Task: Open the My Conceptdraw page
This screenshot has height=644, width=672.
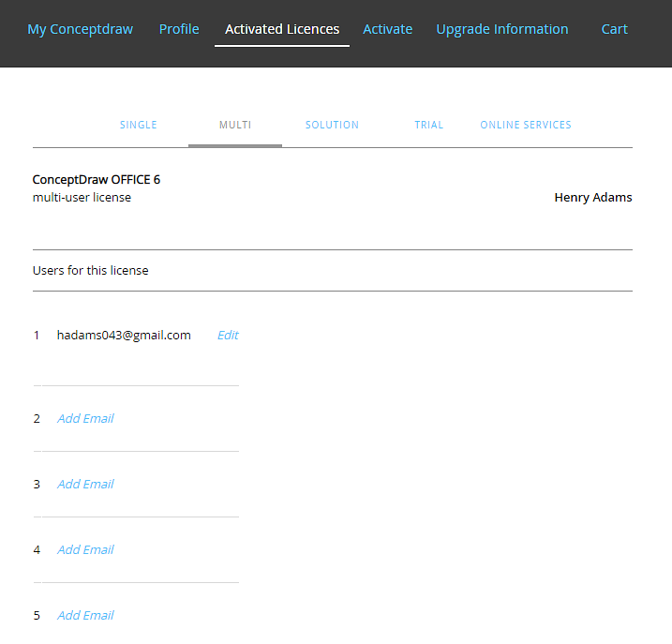Action: click(x=81, y=29)
